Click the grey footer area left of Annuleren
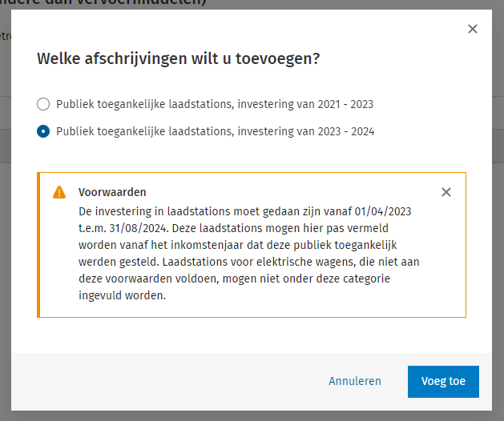 coord(160,381)
